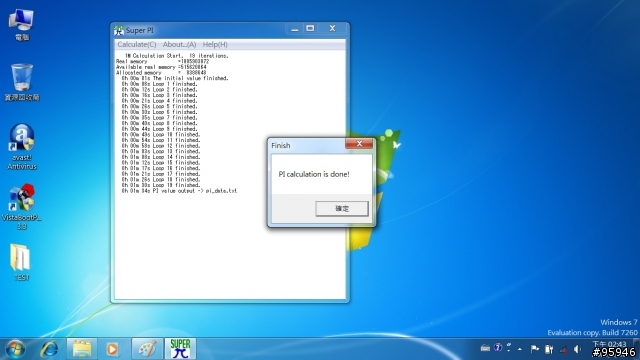The width and height of the screenshot is (640, 360).
Task: Click the 'Allocated memory' log line
Action: tap(161, 73)
